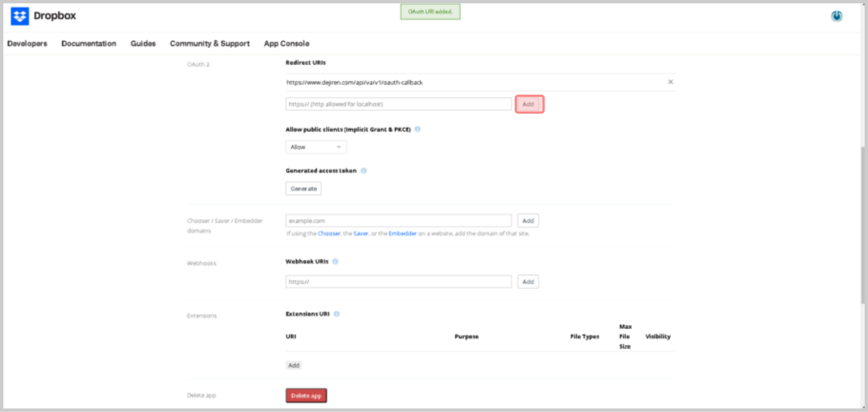Go to Guides
868x412 pixels.
(x=143, y=43)
